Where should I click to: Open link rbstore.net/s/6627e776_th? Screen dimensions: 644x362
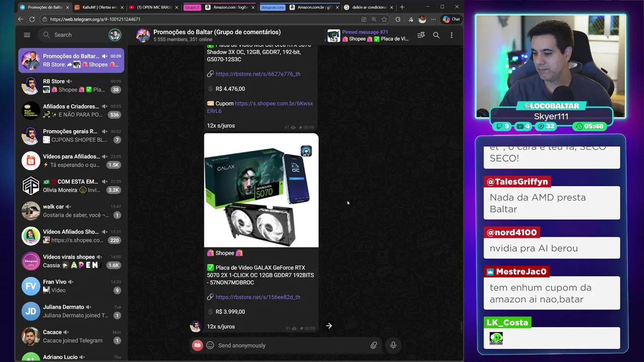258,74
